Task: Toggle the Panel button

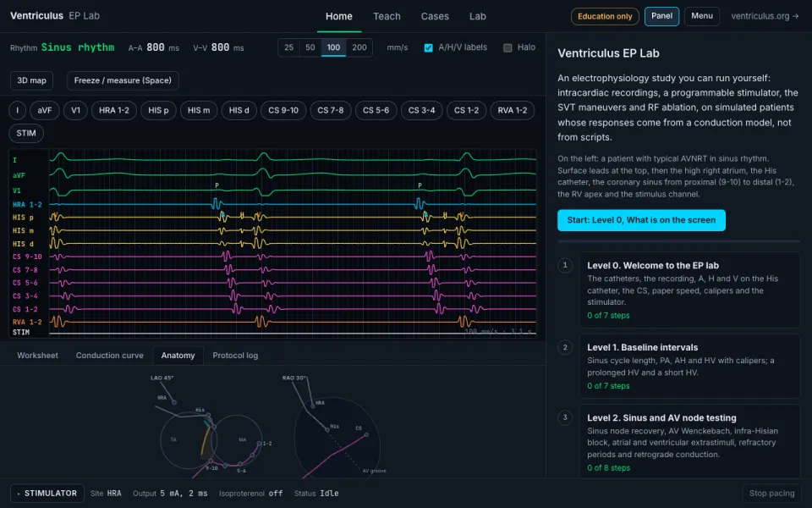Action: [x=661, y=16]
